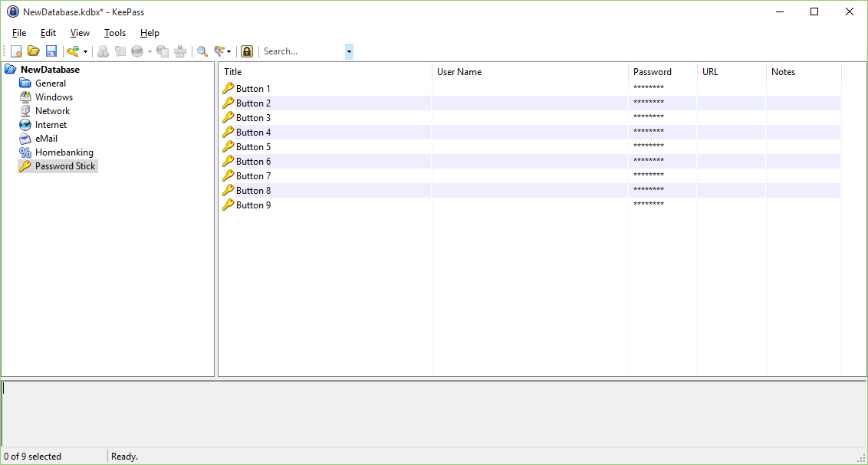This screenshot has height=465, width=868.
Task: Open the Help menu
Action: pos(150,33)
